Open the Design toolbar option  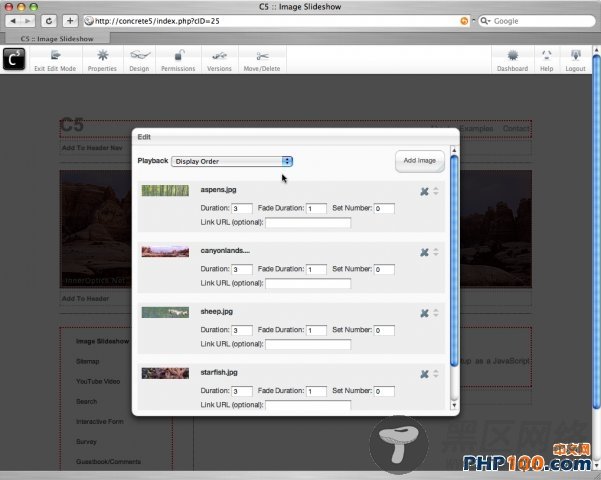[x=139, y=59]
